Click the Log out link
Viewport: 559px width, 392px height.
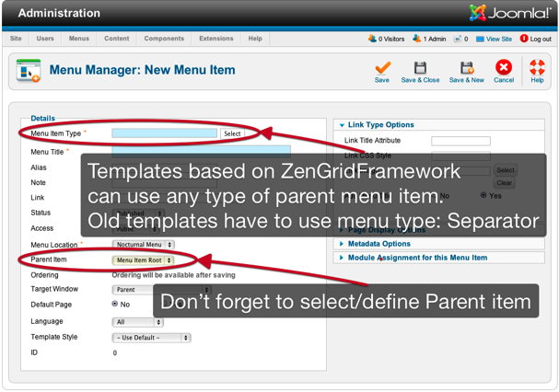[x=541, y=40]
